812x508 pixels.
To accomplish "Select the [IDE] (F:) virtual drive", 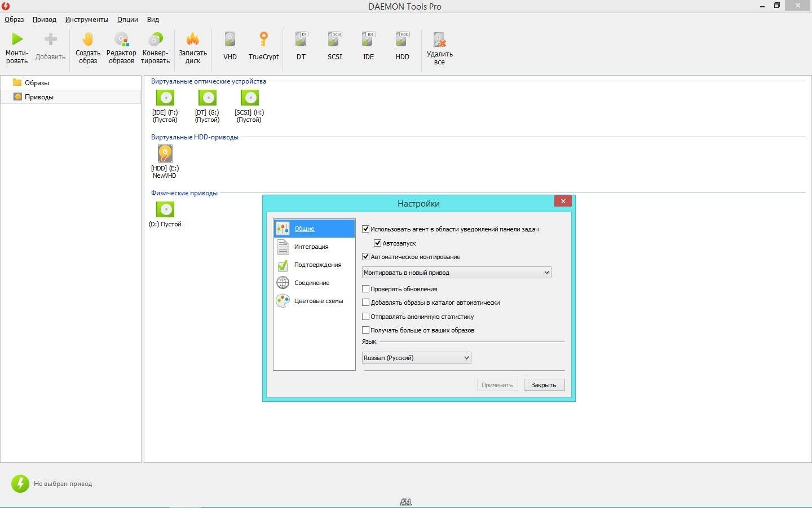I will [165, 106].
